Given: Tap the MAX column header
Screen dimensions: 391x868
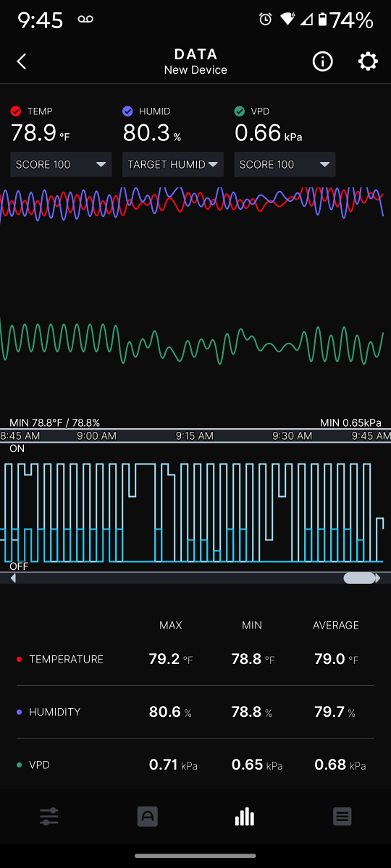Looking at the screenshot, I should pyautogui.click(x=171, y=625).
